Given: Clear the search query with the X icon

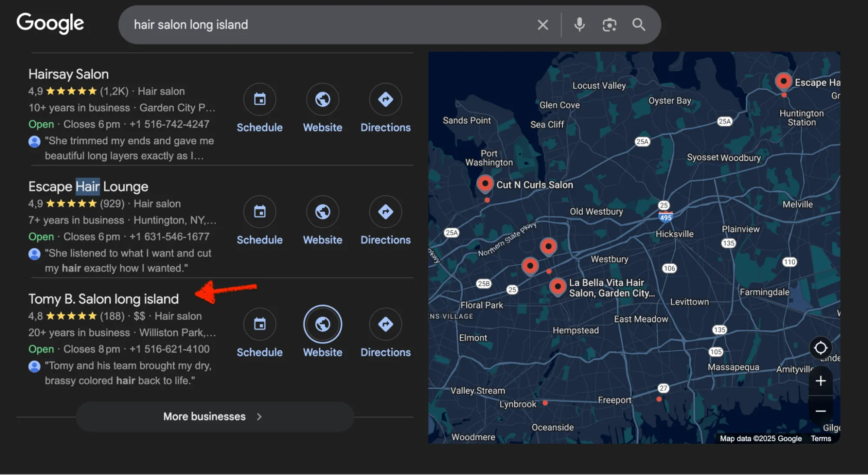Looking at the screenshot, I should coord(542,25).
